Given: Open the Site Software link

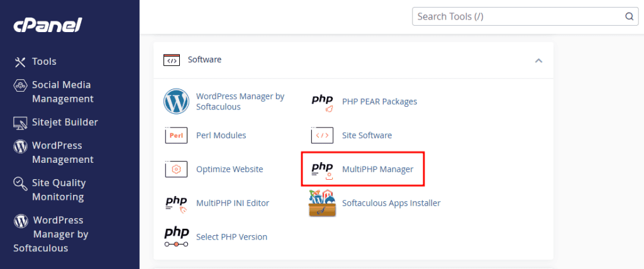Looking at the screenshot, I should [367, 135].
